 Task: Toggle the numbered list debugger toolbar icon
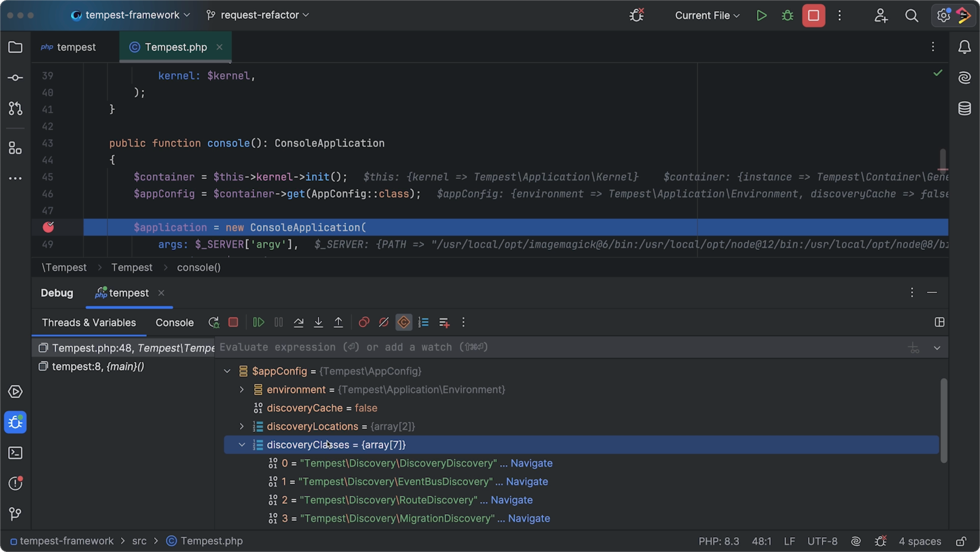424,322
